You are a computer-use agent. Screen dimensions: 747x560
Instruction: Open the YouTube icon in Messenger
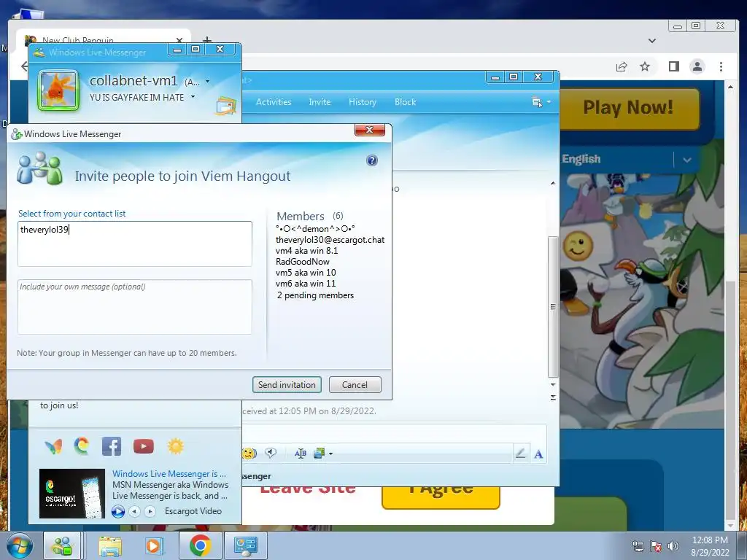[144, 446]
